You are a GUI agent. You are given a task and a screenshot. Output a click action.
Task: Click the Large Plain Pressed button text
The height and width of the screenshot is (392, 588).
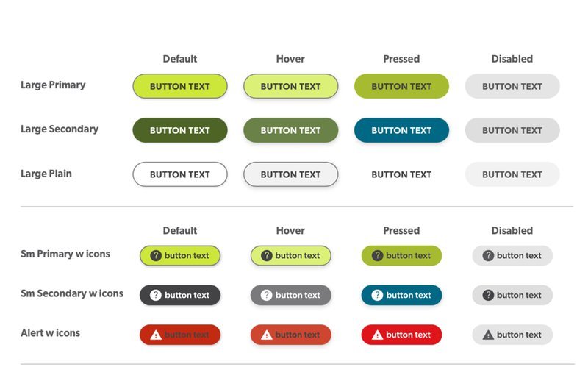(x=401, y=174)
